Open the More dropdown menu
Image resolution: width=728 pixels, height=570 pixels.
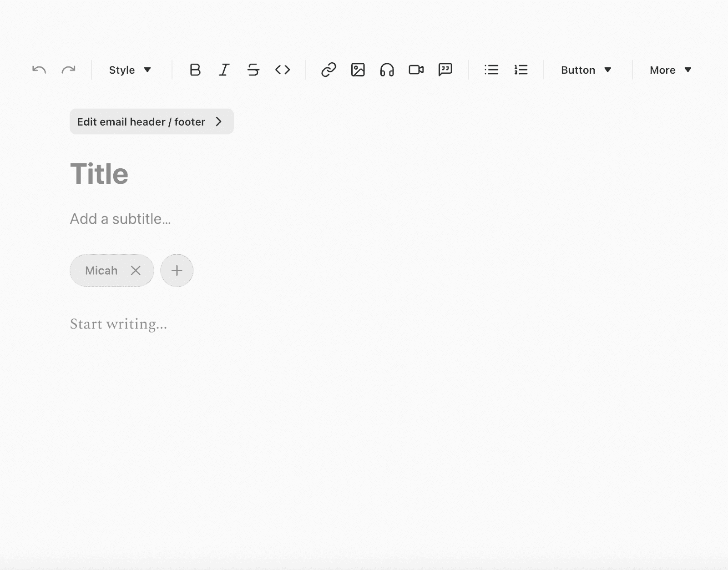pyautogui.click(x=670, y=70)
